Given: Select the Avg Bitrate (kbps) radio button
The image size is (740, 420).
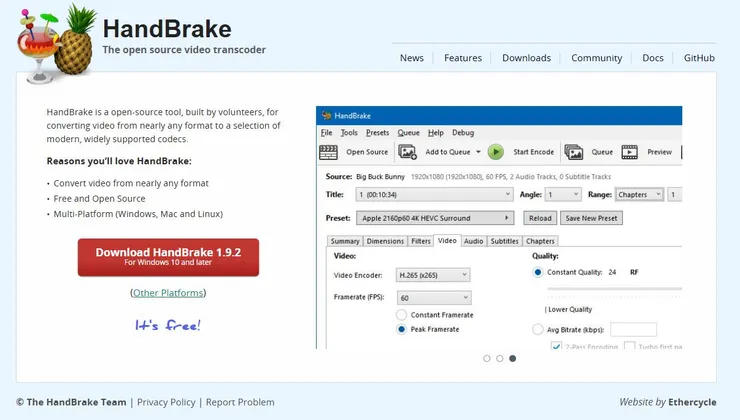Looking at the screenshot, I should [538, 329].
